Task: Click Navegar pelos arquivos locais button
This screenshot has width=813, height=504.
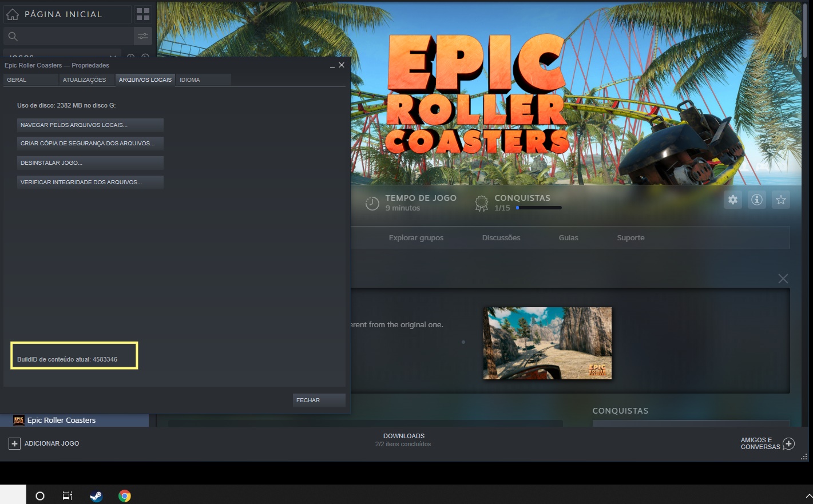Action: click(x=90, y=125)
